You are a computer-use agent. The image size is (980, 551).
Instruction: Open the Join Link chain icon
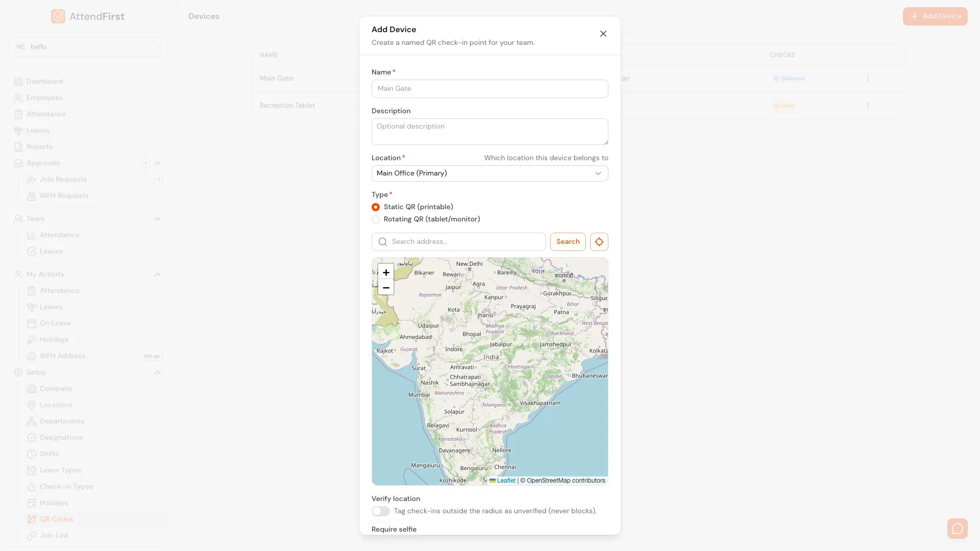[x=32, y=536]
